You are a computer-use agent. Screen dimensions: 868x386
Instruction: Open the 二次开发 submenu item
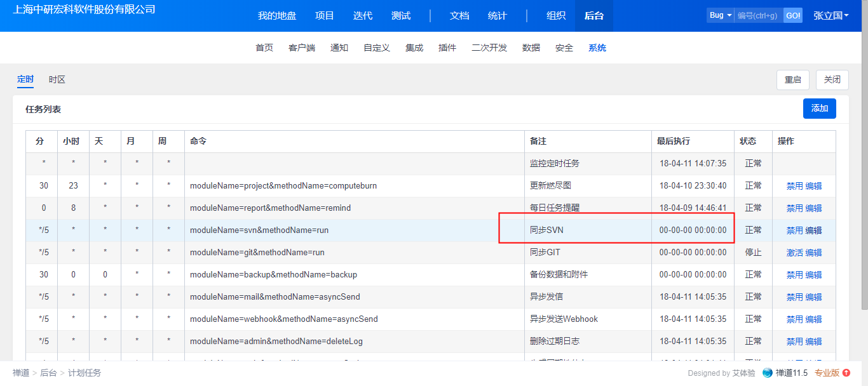489,48
